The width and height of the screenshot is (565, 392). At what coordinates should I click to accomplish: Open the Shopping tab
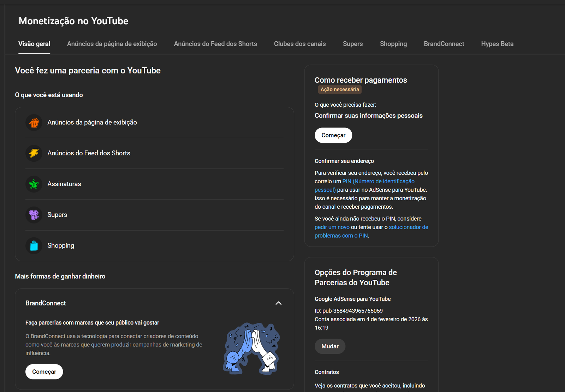tap(393, 44)
